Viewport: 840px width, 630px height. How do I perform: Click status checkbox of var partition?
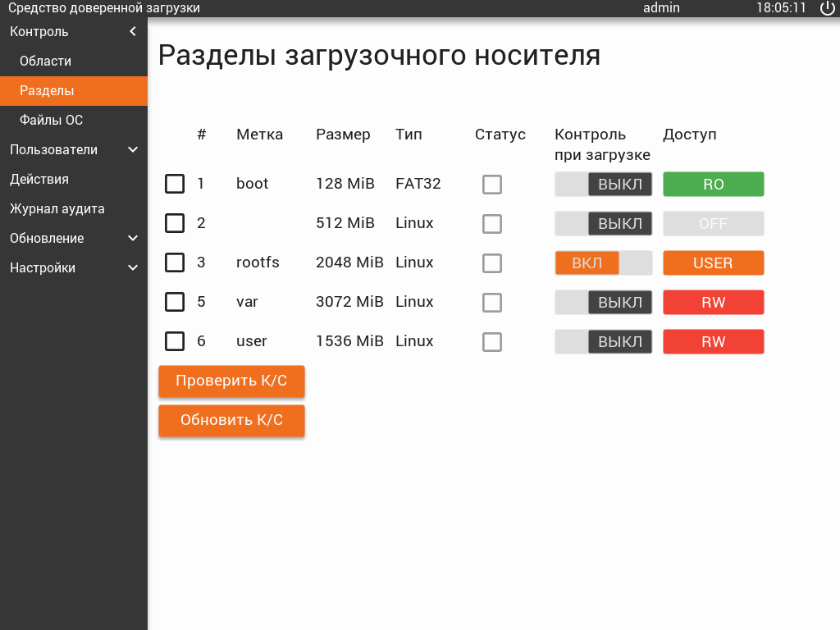tap(492, 302)
